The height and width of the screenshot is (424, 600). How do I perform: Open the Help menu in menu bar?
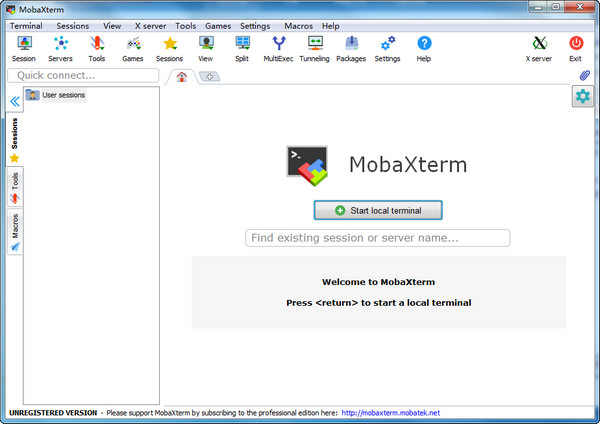[331, 26]
